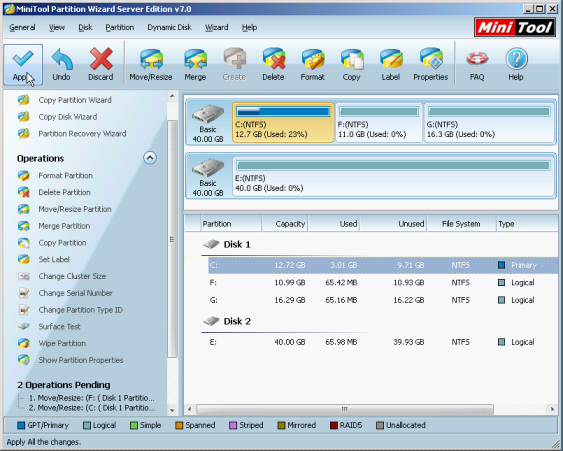Open partition Properties from toolbar
This screenshot has height=451, width=563.
point(431,65)
